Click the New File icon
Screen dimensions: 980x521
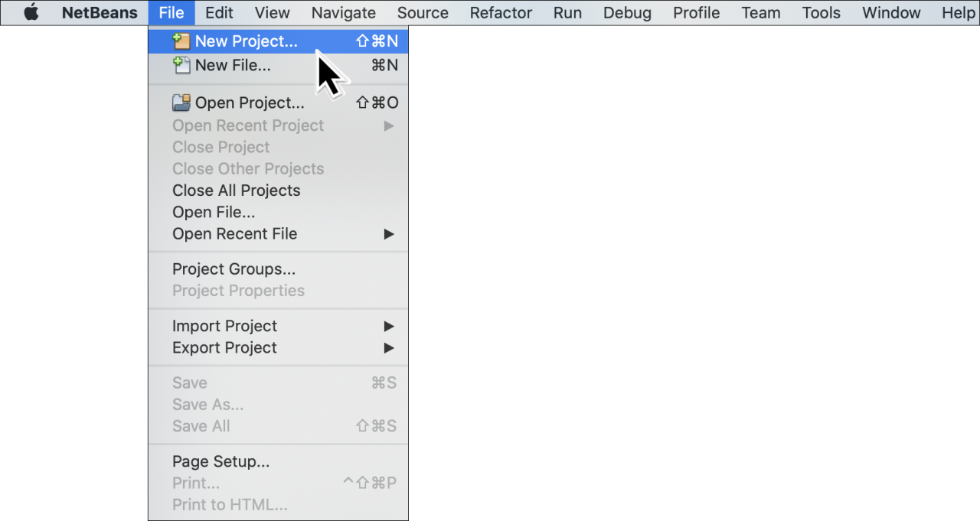(181, 65)
